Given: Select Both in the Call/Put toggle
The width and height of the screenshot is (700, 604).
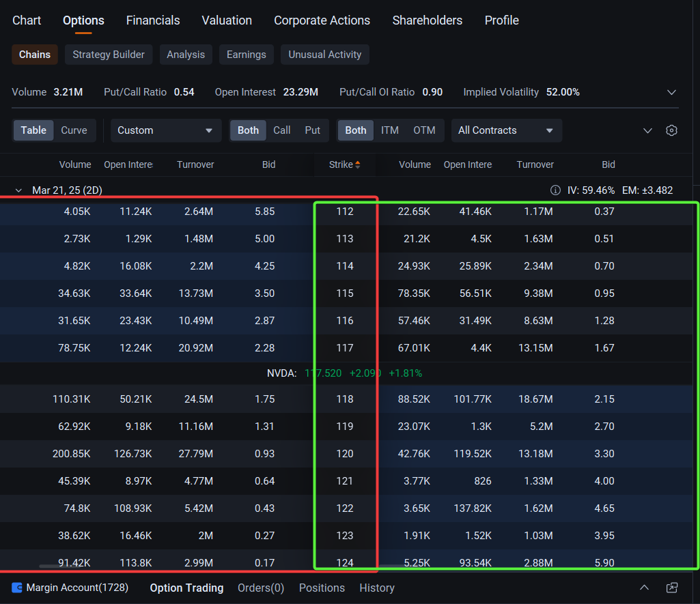Looking at the screenshot, I should pos(248,130).
